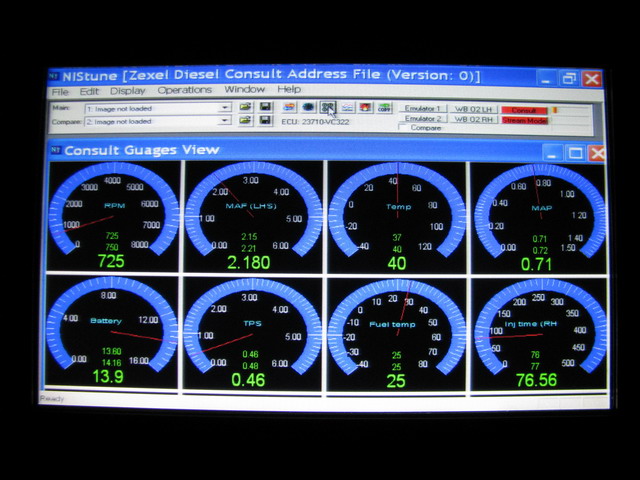Click the MAF (LHS) gauge dial
This screenshot has width=640, height=480.
252,209
